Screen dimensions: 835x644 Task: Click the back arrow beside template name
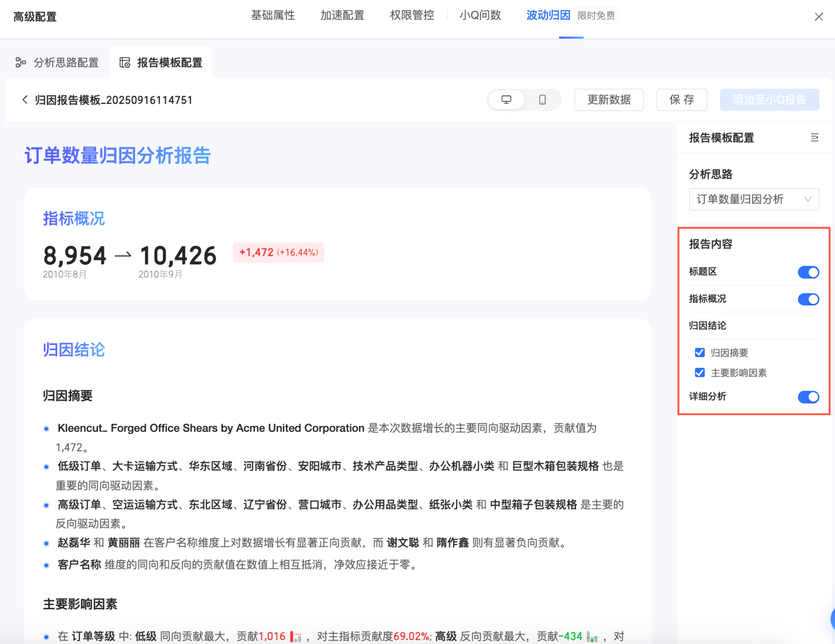[25, 100]
